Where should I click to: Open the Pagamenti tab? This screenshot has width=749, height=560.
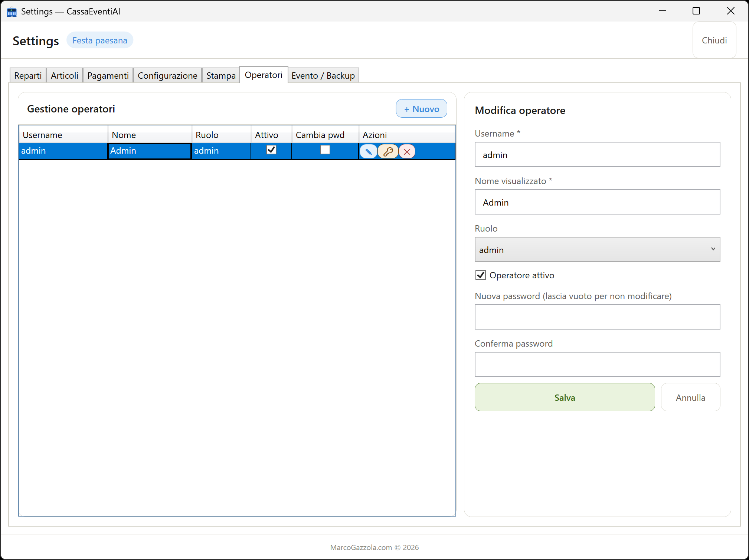tap(108, 75)
